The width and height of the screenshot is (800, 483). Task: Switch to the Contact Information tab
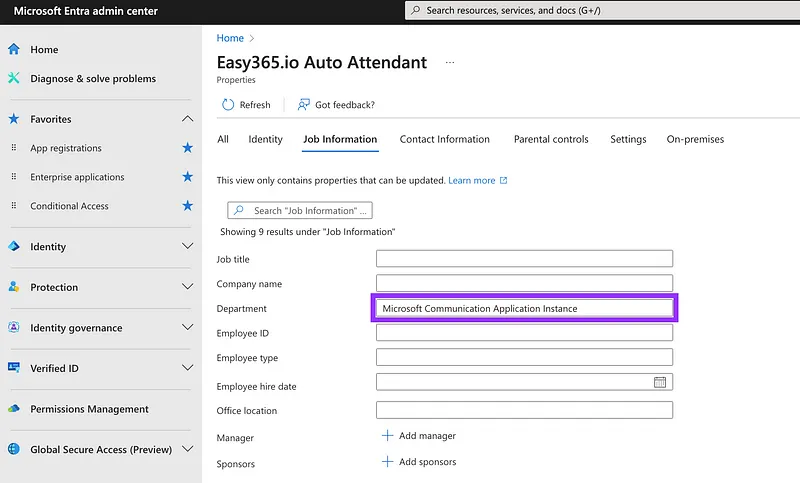click(444, 139)
